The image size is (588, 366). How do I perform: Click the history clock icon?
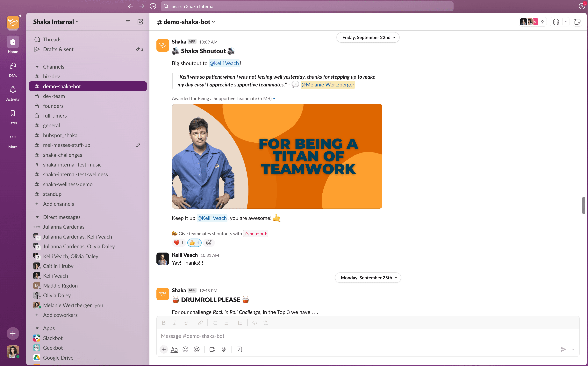pyautogui.click(x=153, y=6)
